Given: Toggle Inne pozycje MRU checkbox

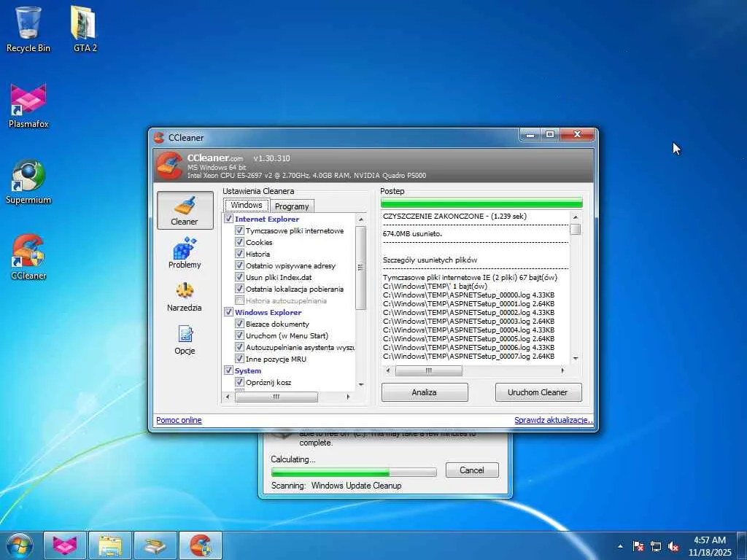Looking at the screenshot, I should (x=239, y=359).
